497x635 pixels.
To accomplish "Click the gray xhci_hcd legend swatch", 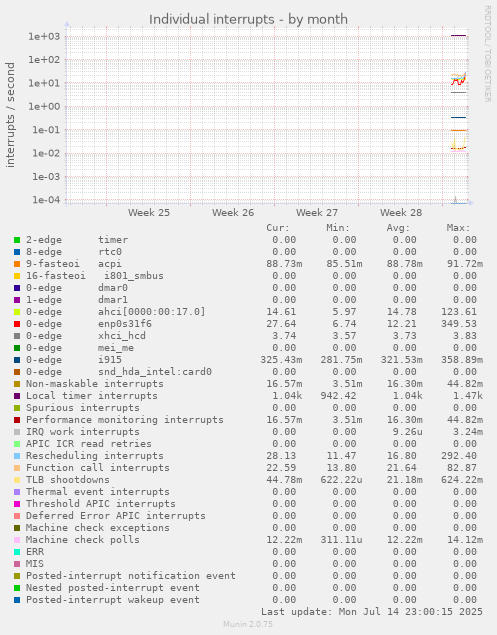I will [x=17, y=336].
